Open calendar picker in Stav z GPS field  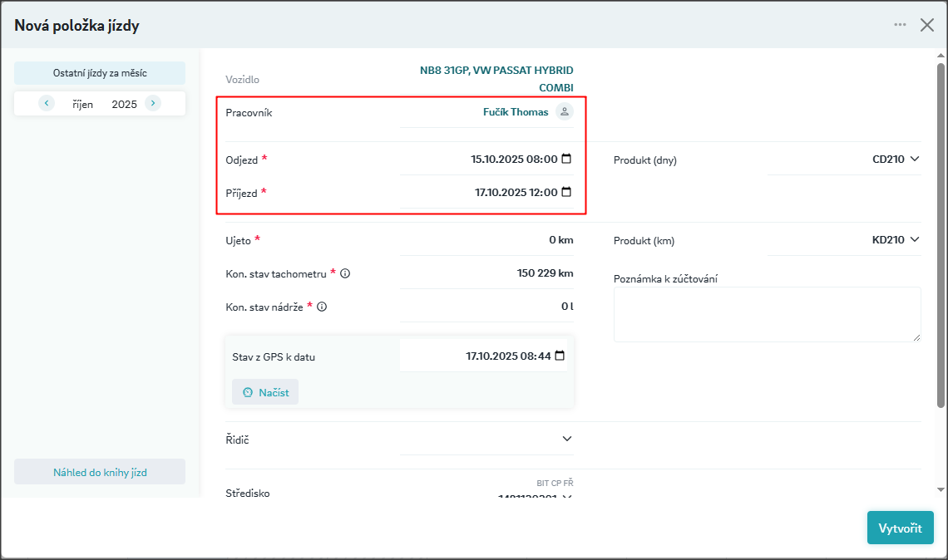tap(560, 356)
